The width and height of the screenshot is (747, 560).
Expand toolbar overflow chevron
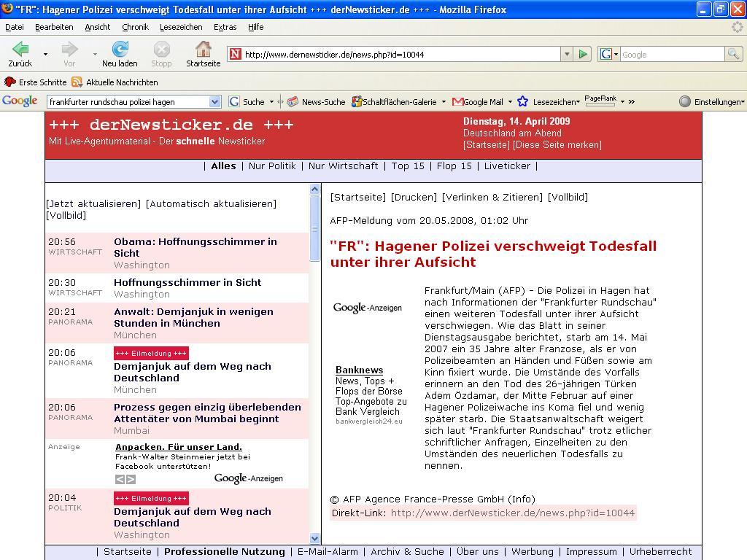tap(632, 101)
